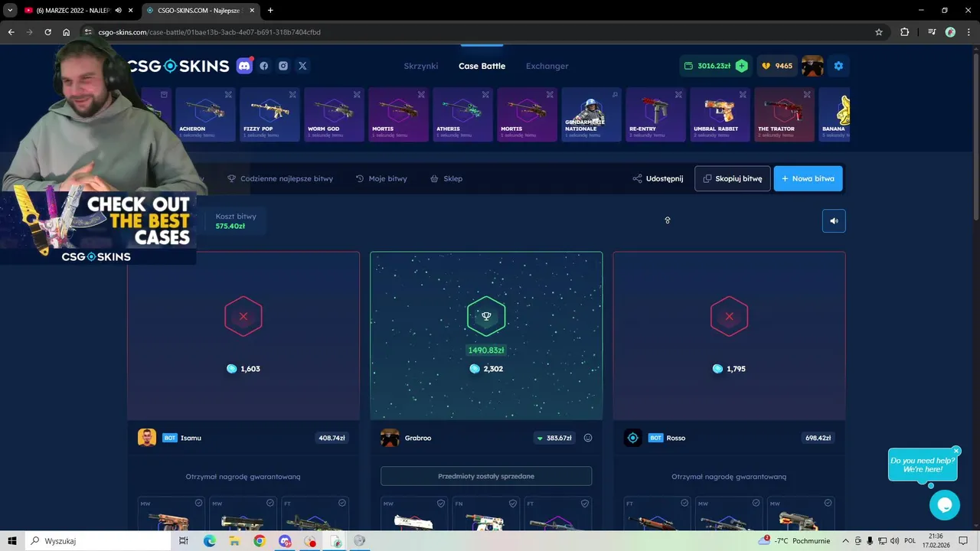Viewport: 980px width, 551px height.
Task: Close the 'Do you need help?' popup
Action: pos(956,451)
